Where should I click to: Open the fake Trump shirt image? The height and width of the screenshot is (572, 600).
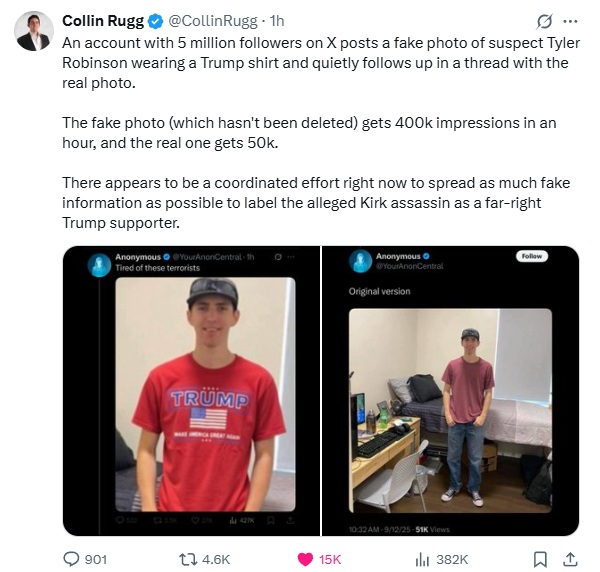point(205,394)
